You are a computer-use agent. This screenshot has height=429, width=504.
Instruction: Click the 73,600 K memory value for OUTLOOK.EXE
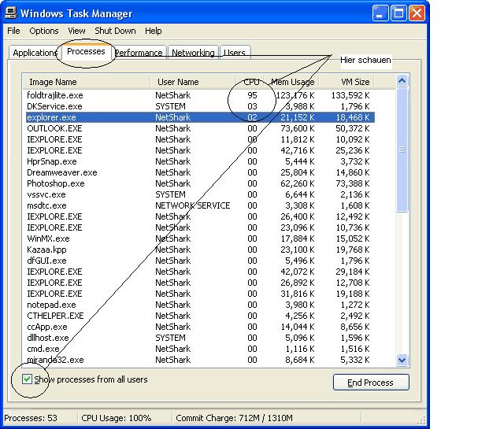tap(298, 128)
